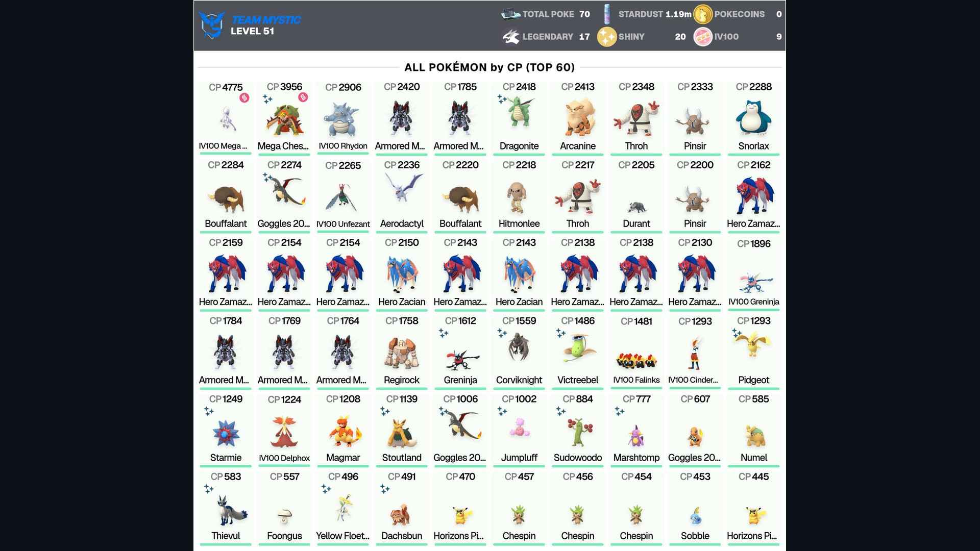
Task: Click the 'CP 2906' value text
Action: tap(343, 87)
